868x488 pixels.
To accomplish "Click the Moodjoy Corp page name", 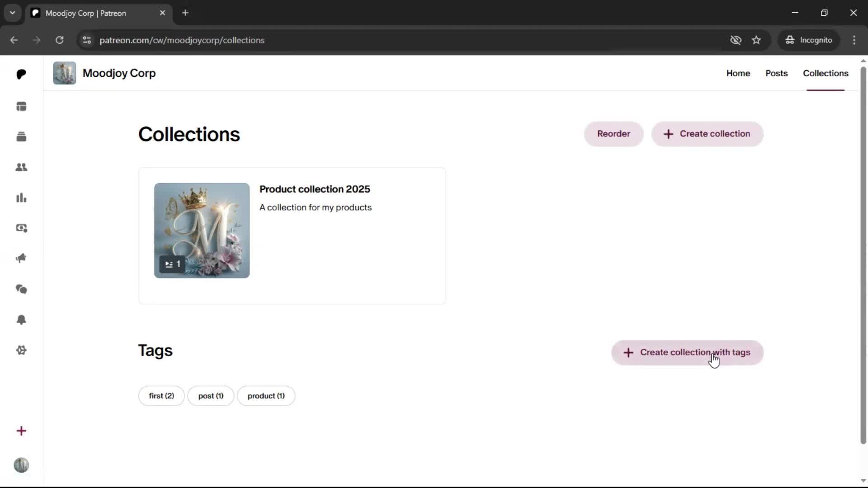I will click(119, 73).
